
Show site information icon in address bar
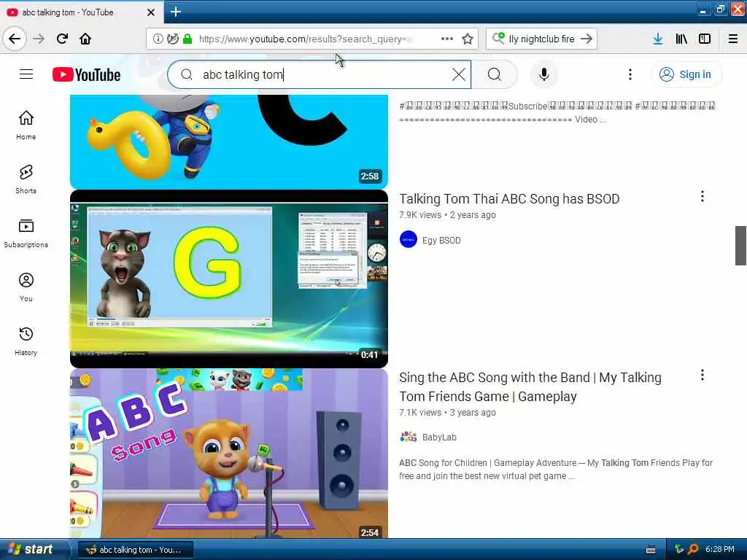[158, 39]
